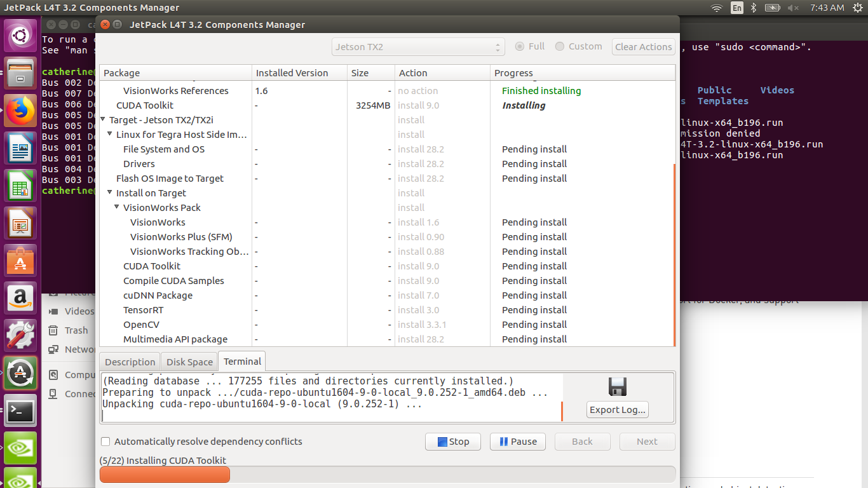Sort by the Progress column header
The image size is (868, 488).
pos(583,73)
